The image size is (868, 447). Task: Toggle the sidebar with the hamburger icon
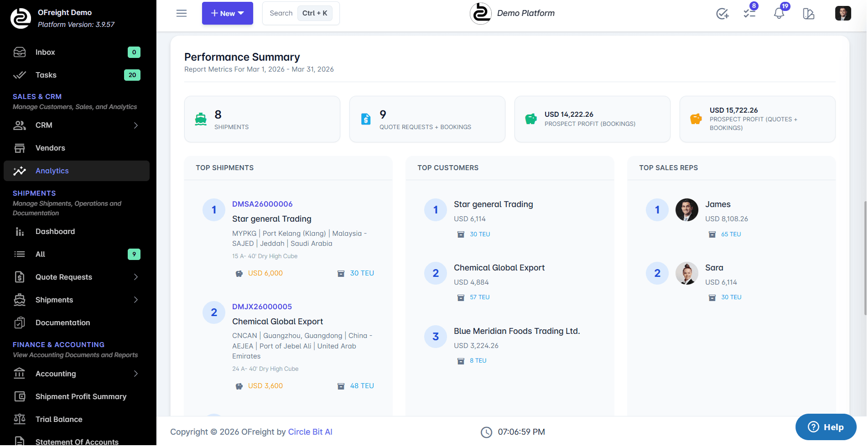181,13
